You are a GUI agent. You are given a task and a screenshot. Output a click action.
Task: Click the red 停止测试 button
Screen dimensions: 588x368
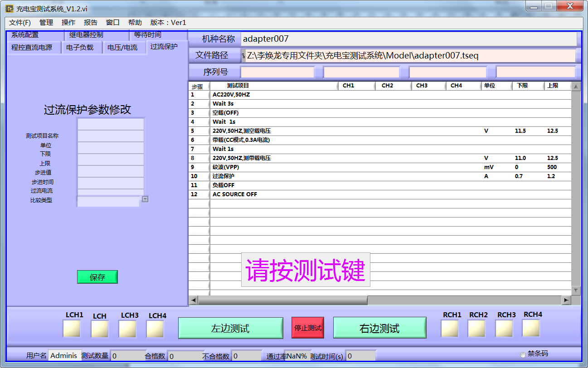[x=308, y=328]
